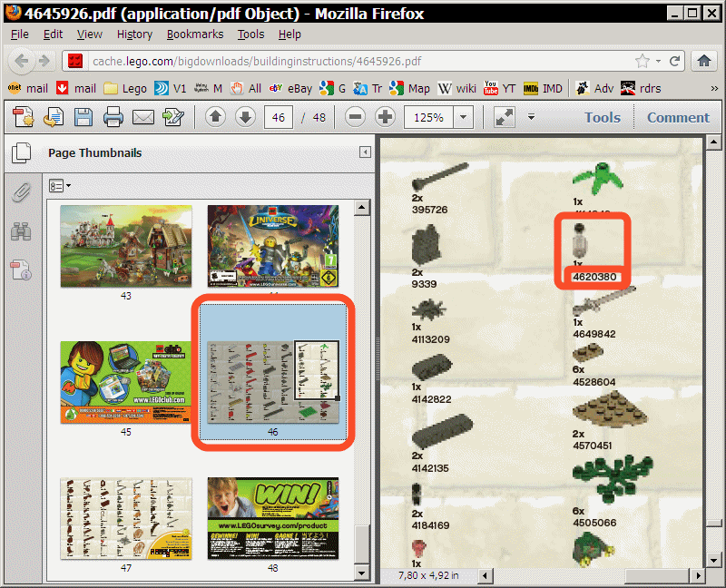Screen dimensions: 726x588
Task: Select the page 47 thumbnail
Action: click(x=126, y=518)
